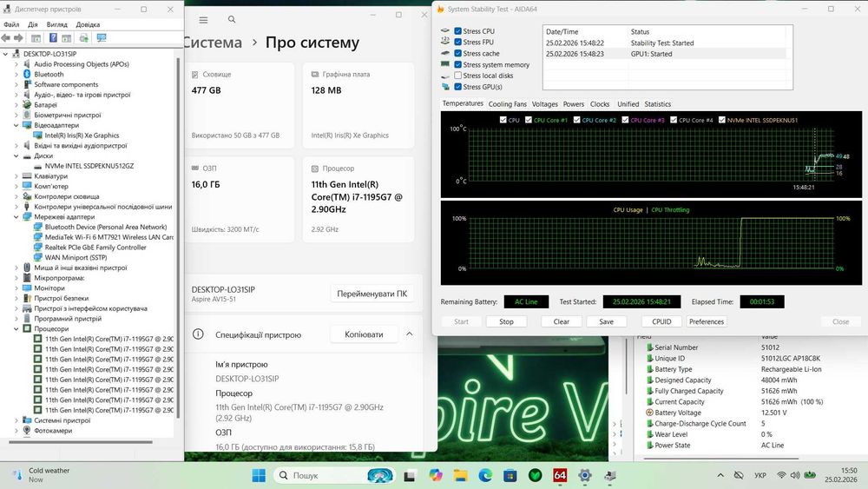Open the Start menu Windows logo
Image resolution: width=868 pixels, height=489 pixels.
(259, 475)
